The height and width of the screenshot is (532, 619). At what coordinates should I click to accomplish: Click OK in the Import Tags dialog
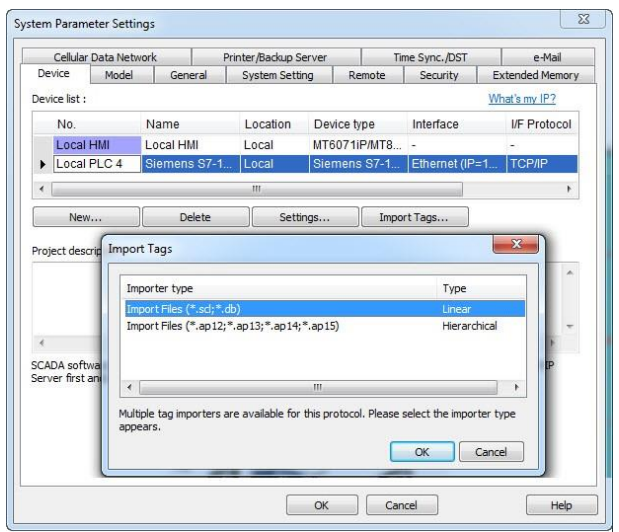pyautogui.click(x=422, y=452)
